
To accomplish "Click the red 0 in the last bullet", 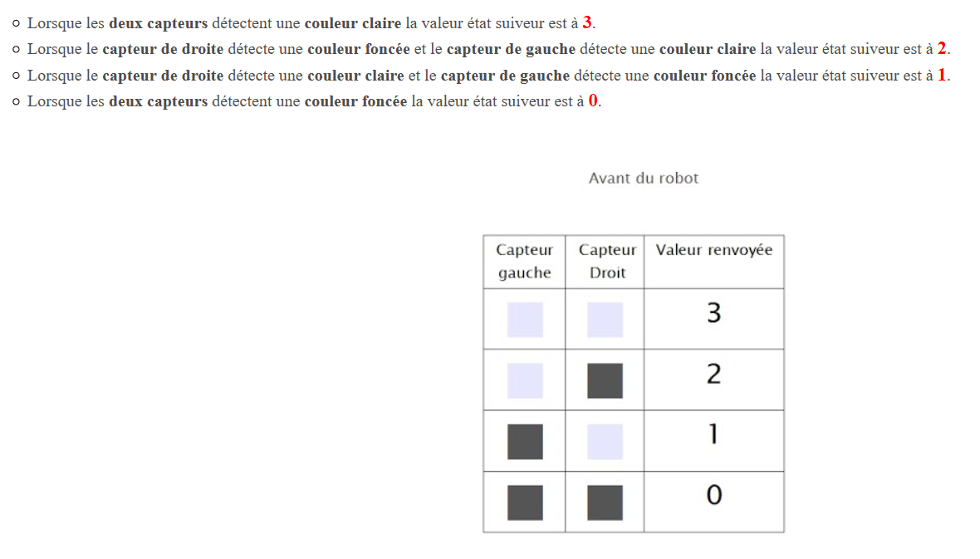I will coord(593,101).
